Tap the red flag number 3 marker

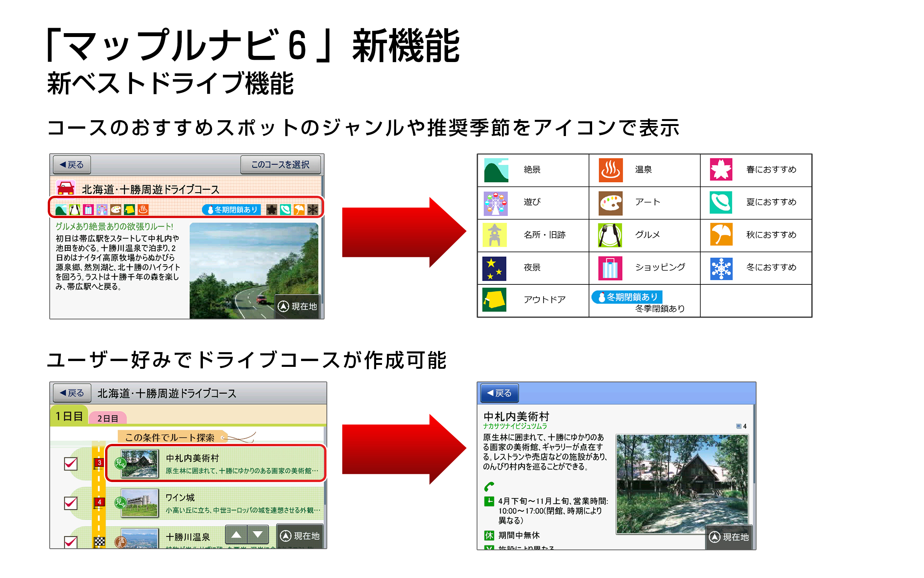point(99,463)
